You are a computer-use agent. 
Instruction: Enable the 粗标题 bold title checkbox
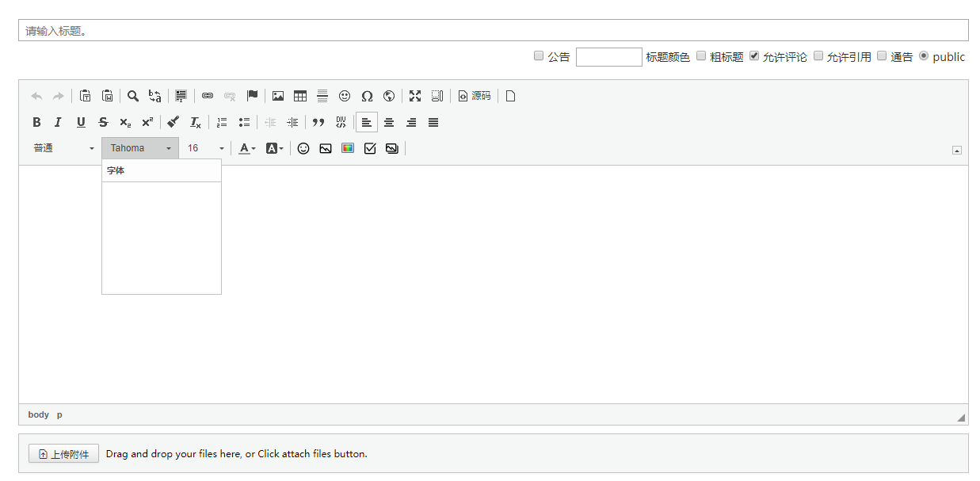pyautogui.click(x=701, y=55)
